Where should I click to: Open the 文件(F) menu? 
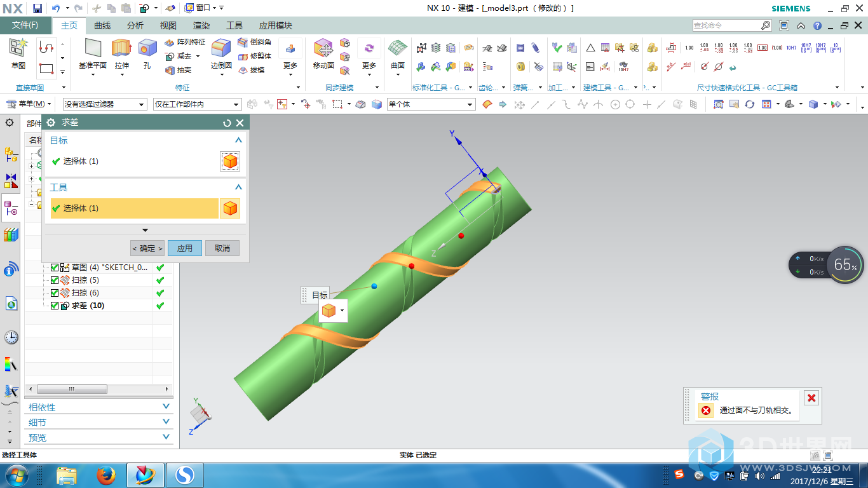[25, 25]
